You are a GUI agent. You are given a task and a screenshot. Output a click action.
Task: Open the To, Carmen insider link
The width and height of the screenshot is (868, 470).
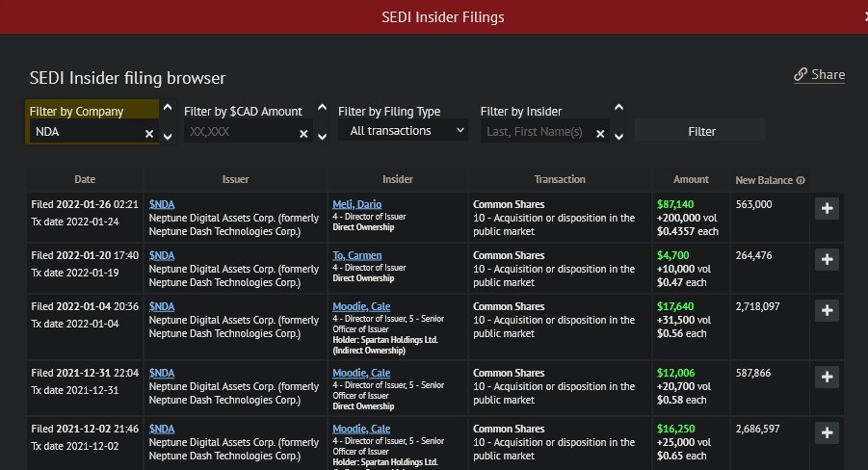pyautogui.click(x=356, y=255)
